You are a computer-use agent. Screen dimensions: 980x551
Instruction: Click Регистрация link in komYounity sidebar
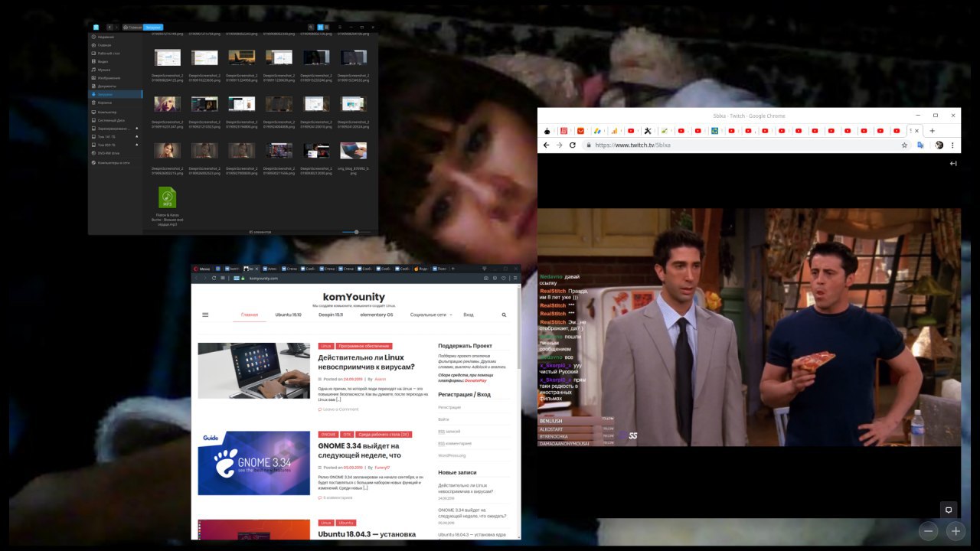(449, 407)
